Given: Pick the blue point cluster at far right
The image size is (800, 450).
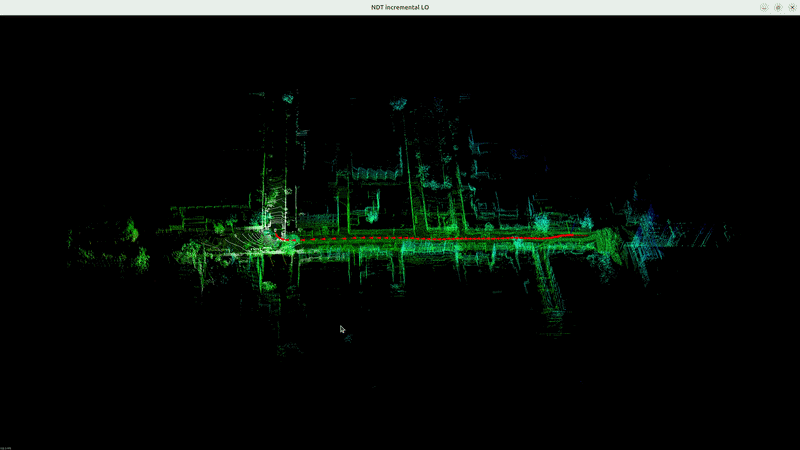Looking at the screenshot, I should [x=649, y=216].
